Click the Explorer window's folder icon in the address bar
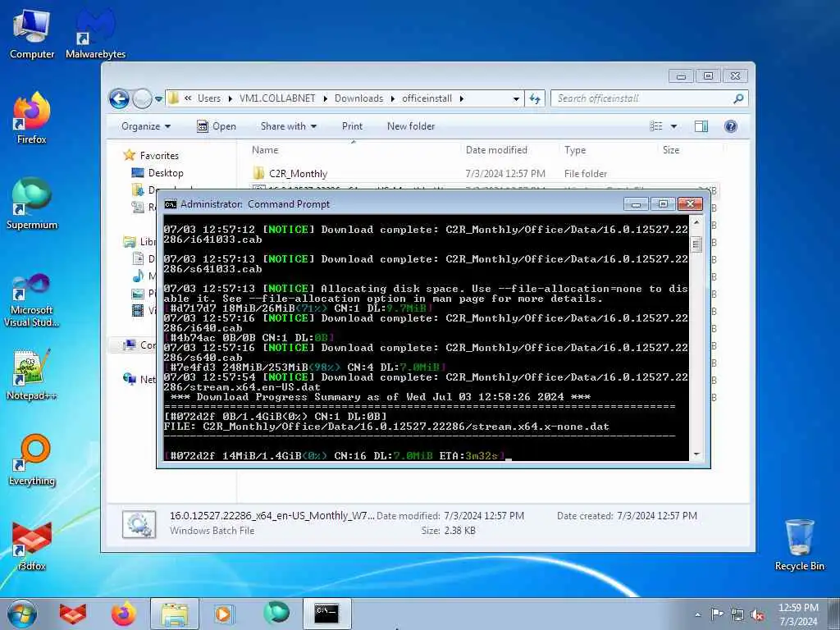 (173, 98)
